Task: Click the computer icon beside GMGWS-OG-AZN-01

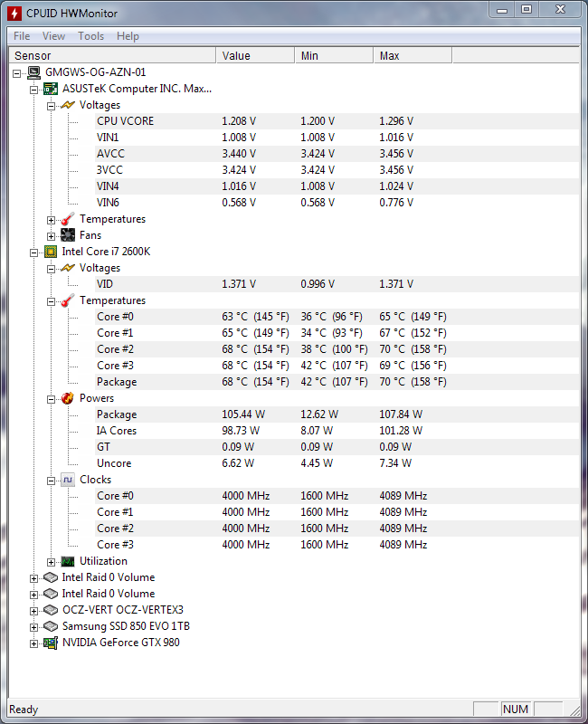Action: tap(33, 72)
